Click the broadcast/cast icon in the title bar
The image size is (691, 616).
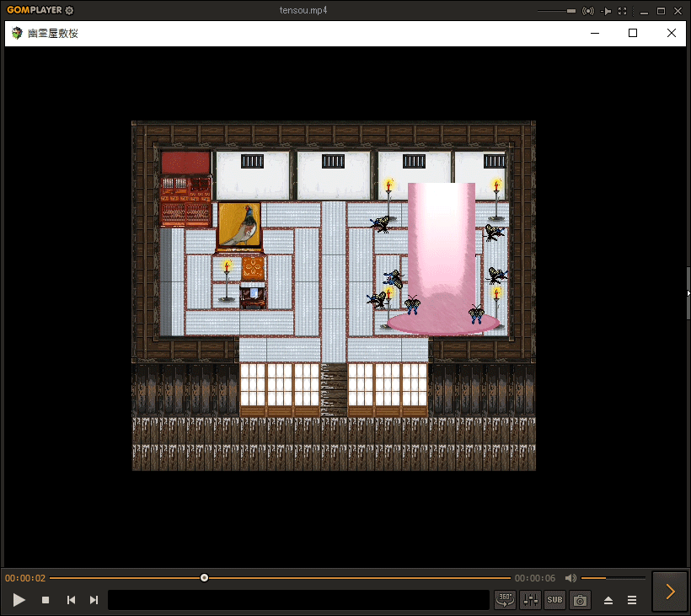pos(588,11)
